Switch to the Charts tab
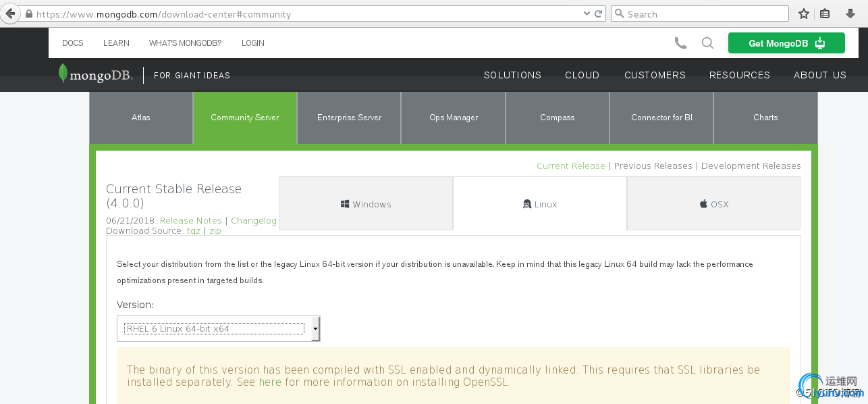This screenshot has width=868, height=404. pyautogui.click(x=765, y=118)
